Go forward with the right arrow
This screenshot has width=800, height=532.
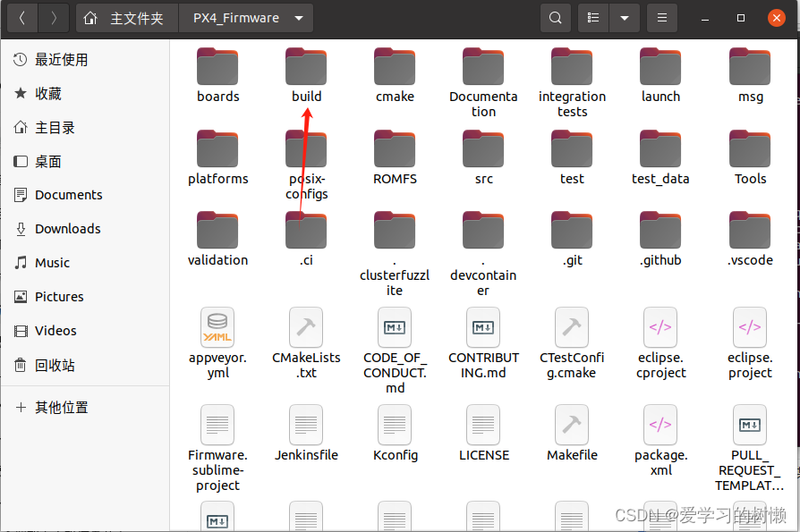coord(54,18)
